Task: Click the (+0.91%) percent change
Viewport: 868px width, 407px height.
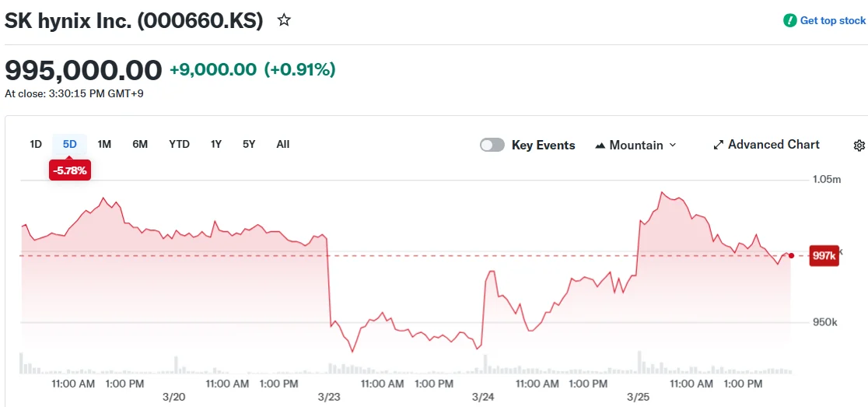Action: [300, 70]
